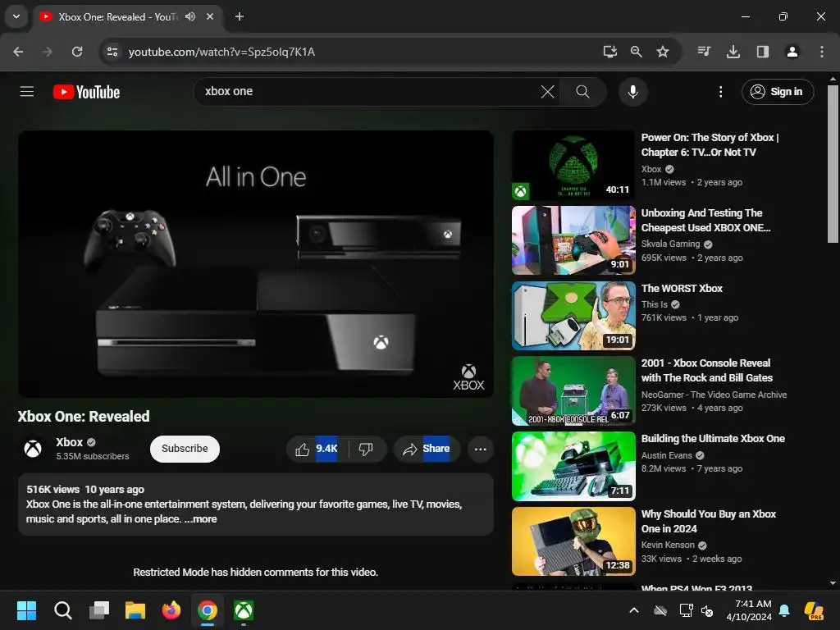This screenshot has height=630, width=840.
Task: Click the "5.35M subscribers" text
Action: [93, 456]
